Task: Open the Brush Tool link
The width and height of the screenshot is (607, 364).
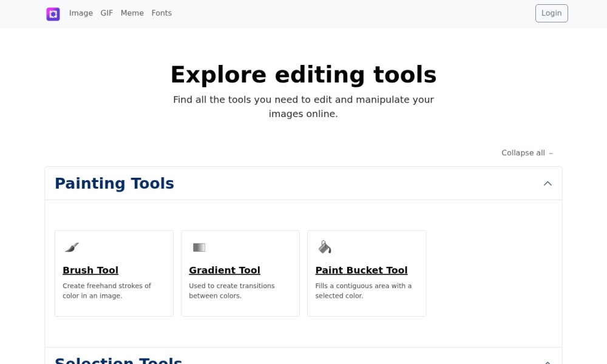Action: [x=90, y=270]
